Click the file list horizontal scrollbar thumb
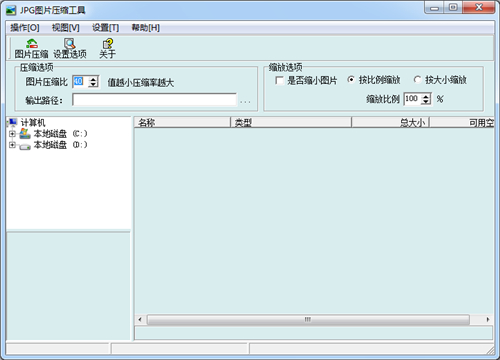 [308, 320]
